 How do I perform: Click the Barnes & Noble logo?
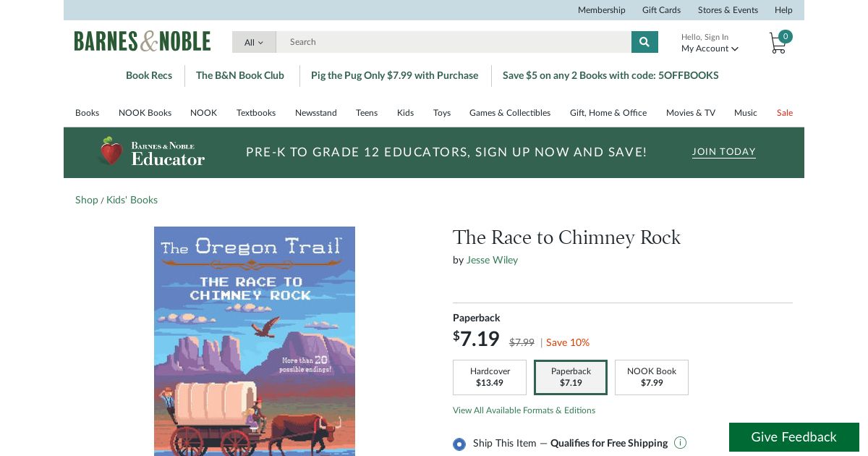pos(142,41)
